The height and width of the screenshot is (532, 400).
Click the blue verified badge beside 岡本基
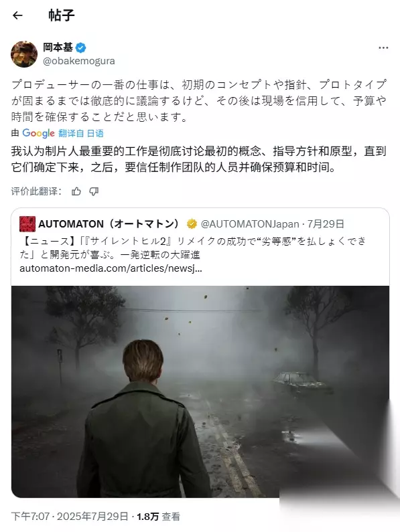pyautogui.click(x=80, y=48)
